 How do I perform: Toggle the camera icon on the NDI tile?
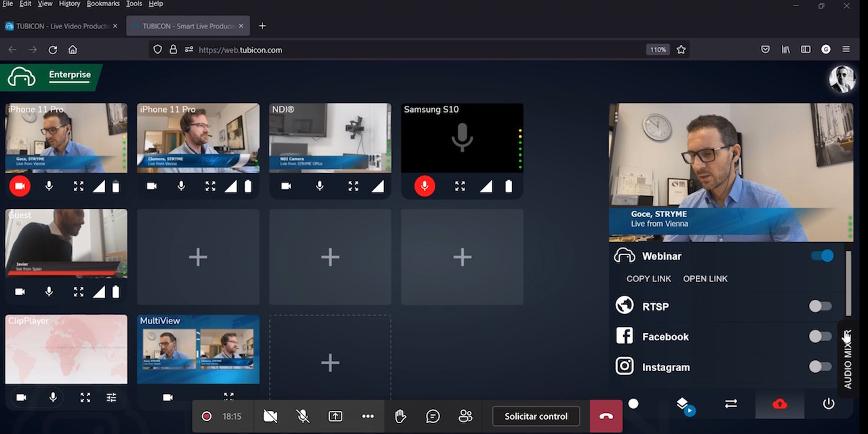(286, 186)
